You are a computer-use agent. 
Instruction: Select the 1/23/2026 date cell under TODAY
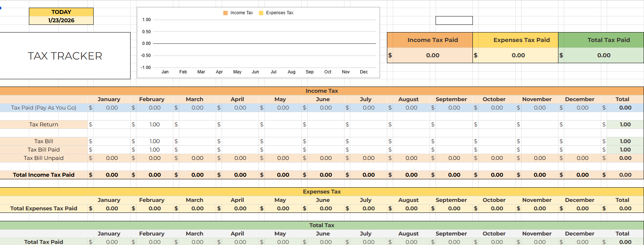[61, 20]
